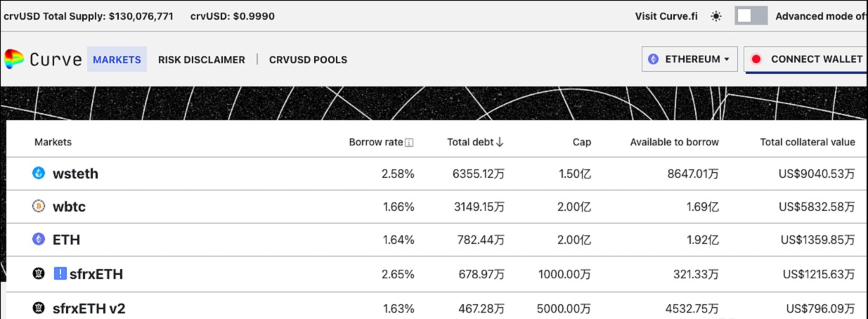Open the RISK DISCLAIMER page
Image resolution: width=868 pixels, height=319 pixels.
pos(202,60)
